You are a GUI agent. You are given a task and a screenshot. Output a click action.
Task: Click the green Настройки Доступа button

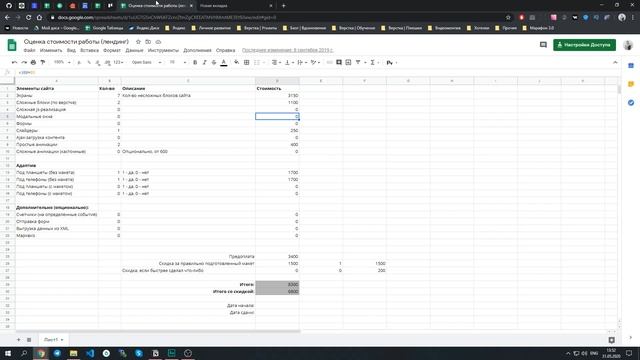click(584, 45)
